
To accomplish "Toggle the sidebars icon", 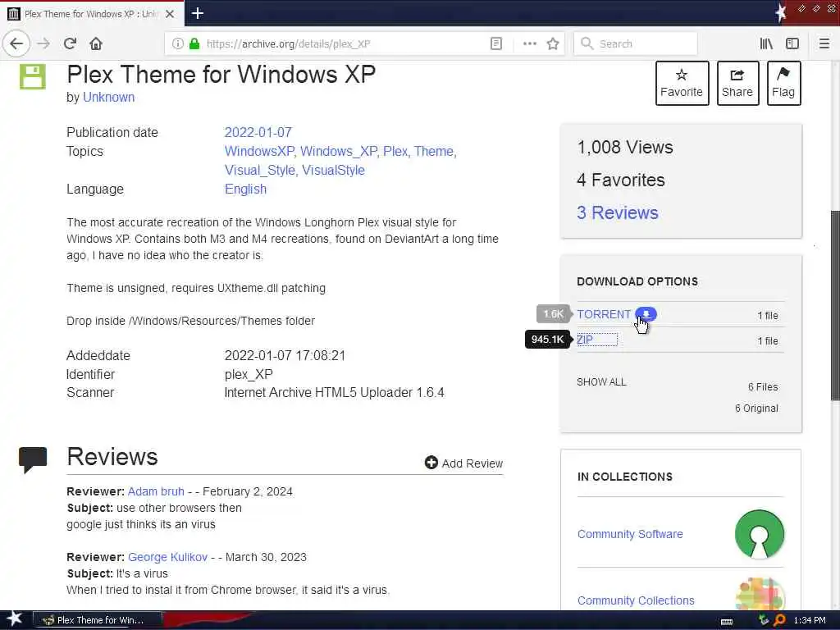I will pyautogui.click(x=792, y=43).
